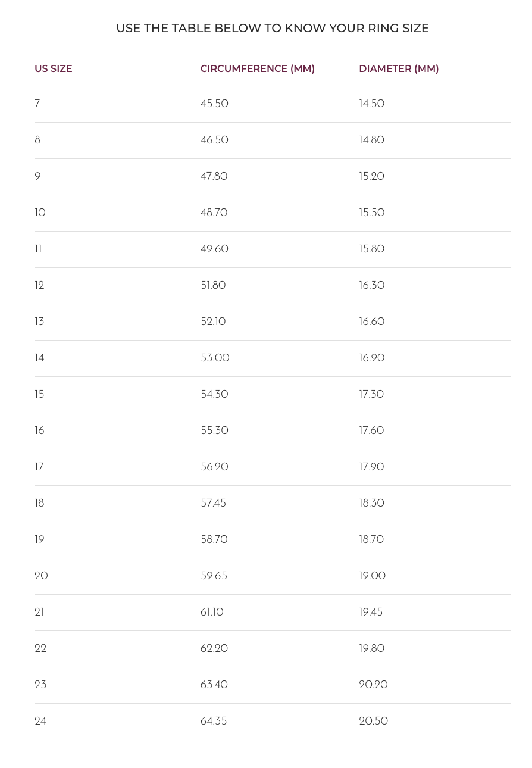The image size is (532, 768).
Task: Click the 57.45 circumference value
Action: [213, 504]
